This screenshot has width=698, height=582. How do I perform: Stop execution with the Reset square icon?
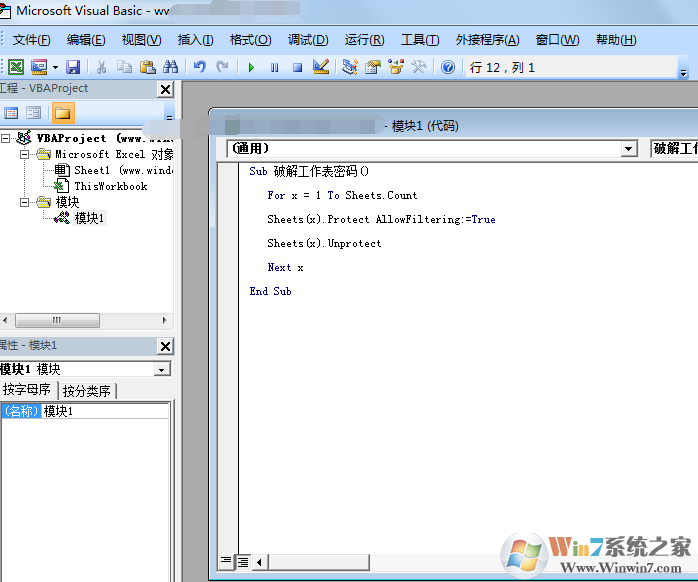pos(297,67)
